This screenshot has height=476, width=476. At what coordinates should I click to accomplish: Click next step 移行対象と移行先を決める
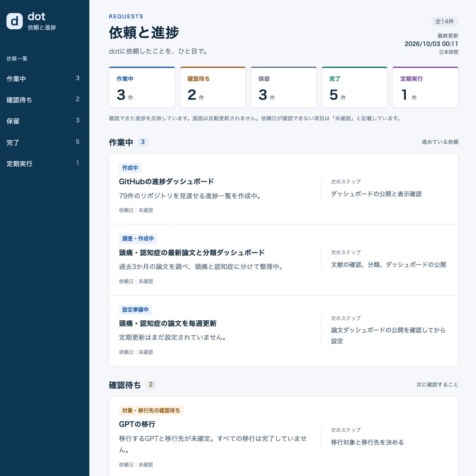(367, 442)
